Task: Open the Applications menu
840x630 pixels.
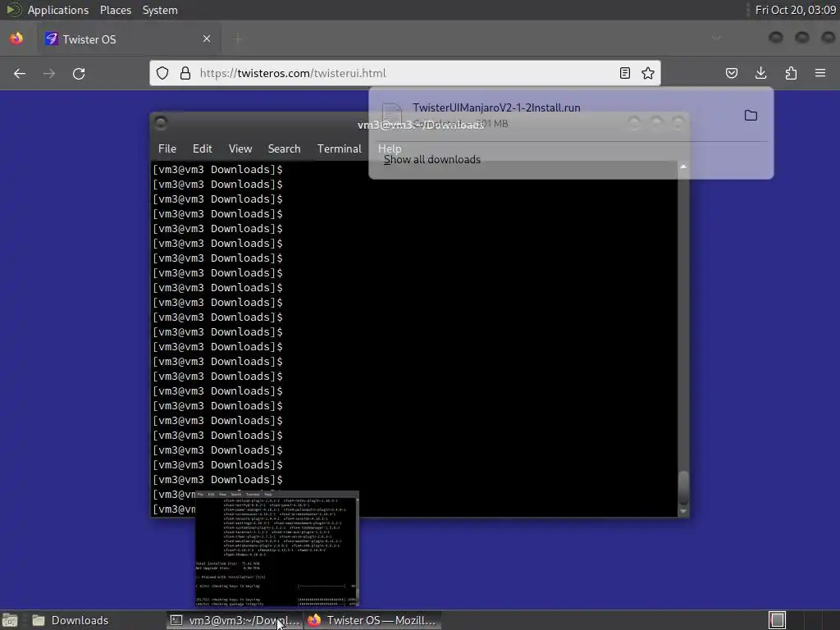Action: [58, 10]
